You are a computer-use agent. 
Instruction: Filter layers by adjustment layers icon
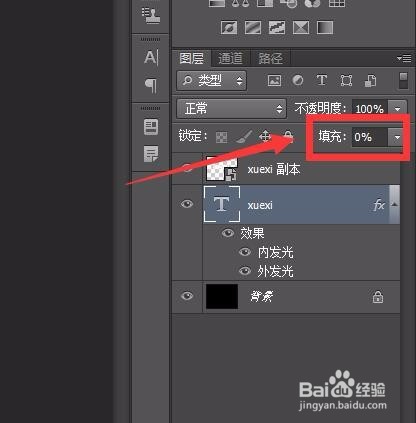[298, 81]
